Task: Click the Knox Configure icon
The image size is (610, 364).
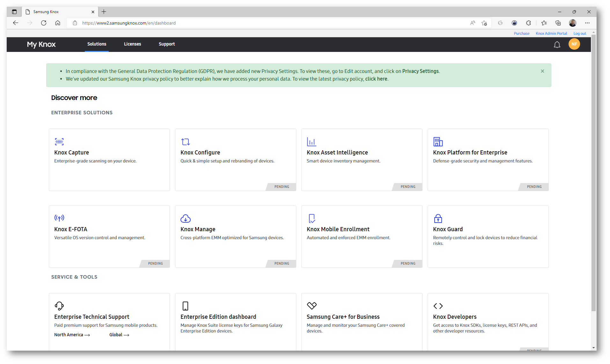Action: click(185, 141)
